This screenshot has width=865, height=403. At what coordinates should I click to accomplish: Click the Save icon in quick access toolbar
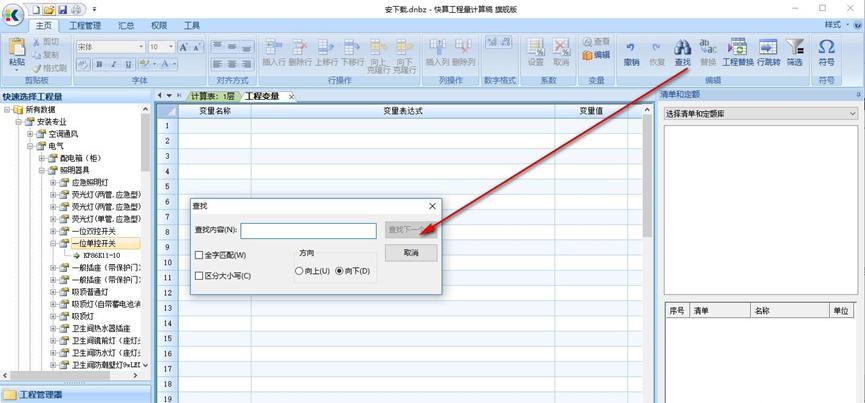(x=62, y=9)
